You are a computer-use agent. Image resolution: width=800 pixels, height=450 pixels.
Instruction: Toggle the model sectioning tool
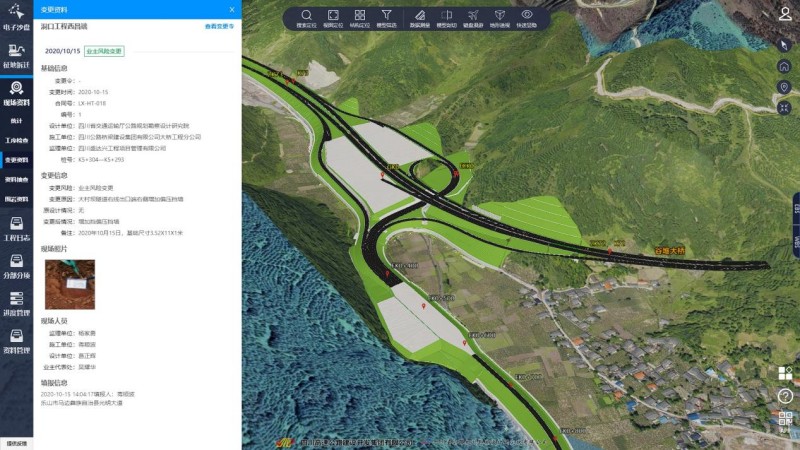click(x=446, y=16)
